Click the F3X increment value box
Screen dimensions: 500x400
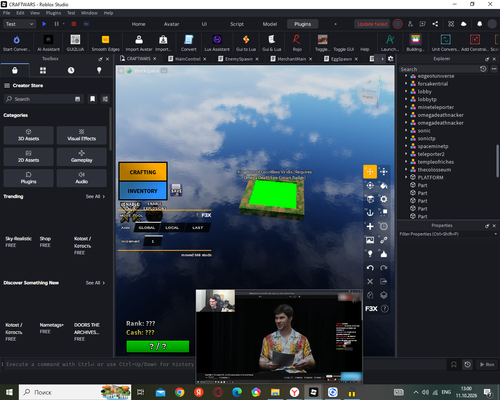[153, 241]
